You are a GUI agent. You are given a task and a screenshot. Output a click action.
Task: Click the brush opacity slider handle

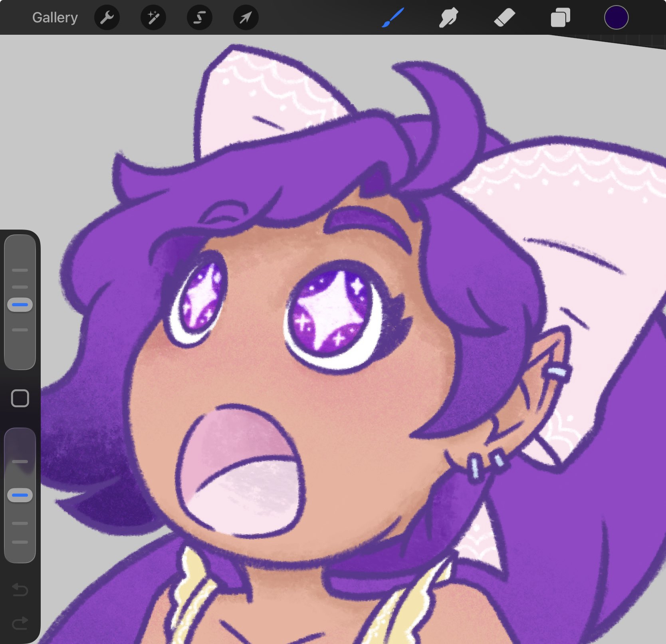(x=20, y=495)
